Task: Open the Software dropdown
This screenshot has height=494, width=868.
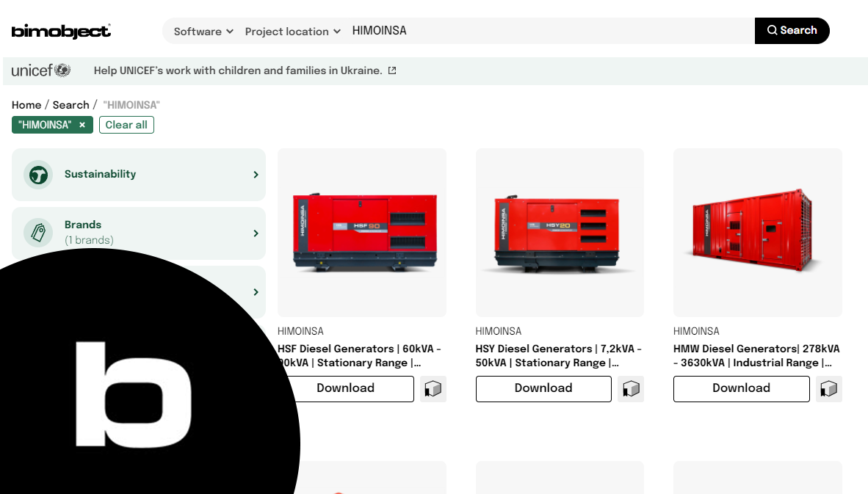Action: tap(203, 32)
